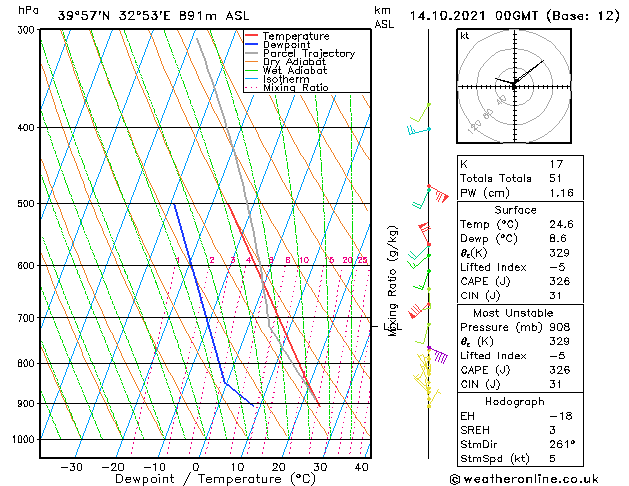This screenshot has width=629, height=486.
Task: Click the weatheronline.co.uk copyright text
Action: 524,479
